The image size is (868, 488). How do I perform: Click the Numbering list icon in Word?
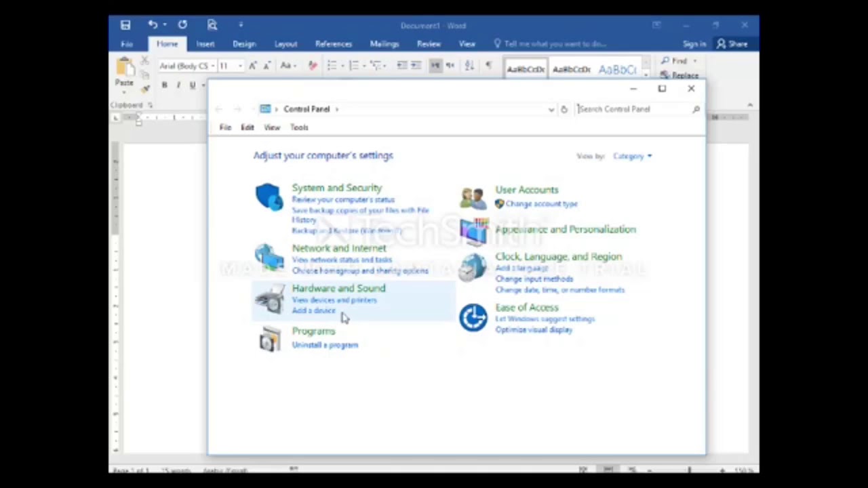[x=353, y=66]
